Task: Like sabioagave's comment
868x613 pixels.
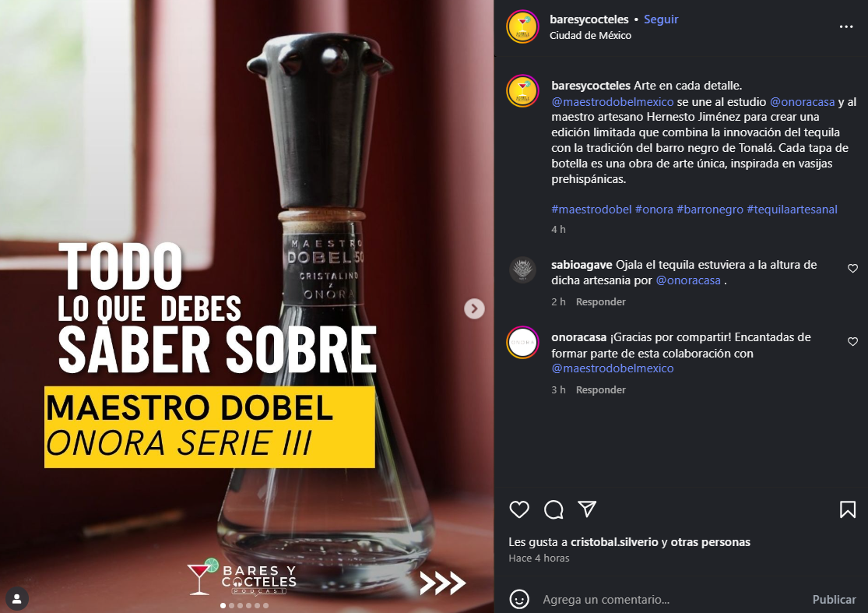Action: coord(852,269)
